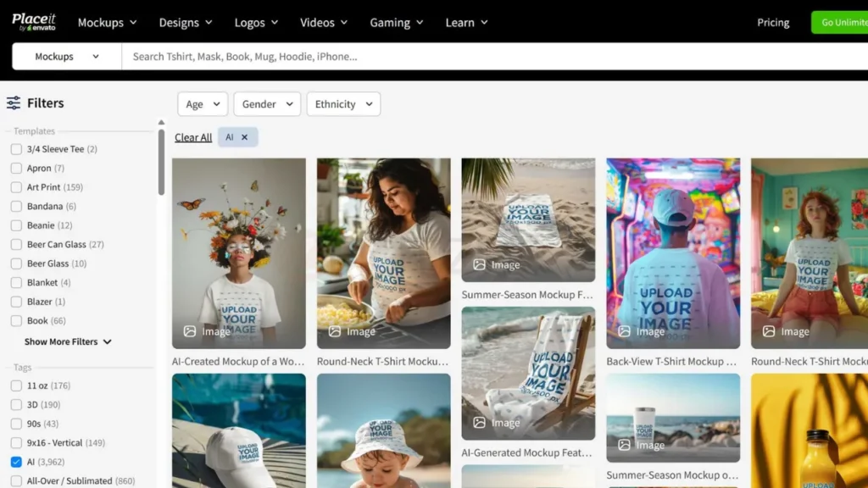Viewport: 868px width, 488px height.
Task: Check the Beanie template filter
Action: (x=16, y=225)
